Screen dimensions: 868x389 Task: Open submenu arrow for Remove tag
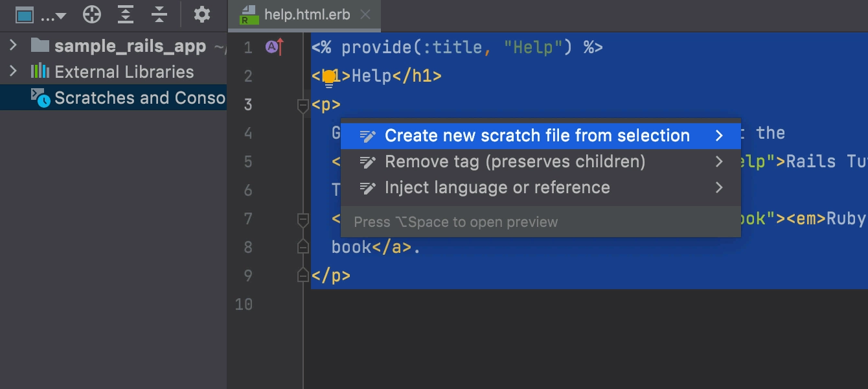point(719,161)
